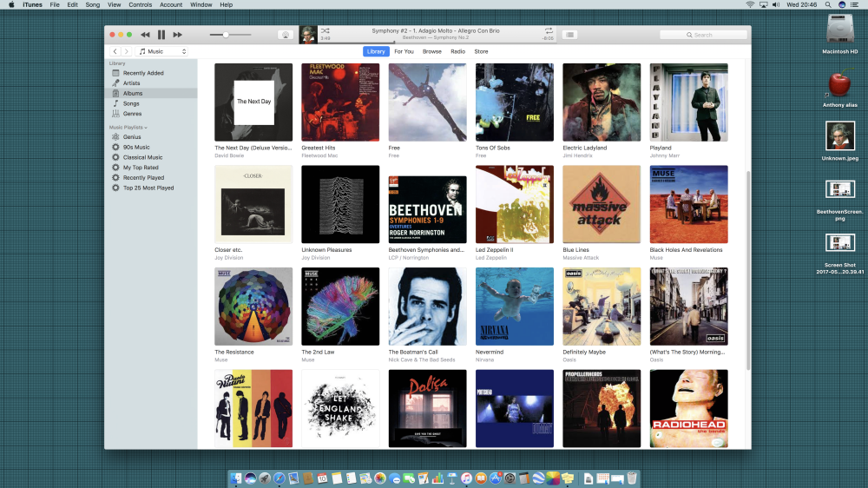Toggle shuffle in the now playing display
The image size is (868, 488).
325,30
